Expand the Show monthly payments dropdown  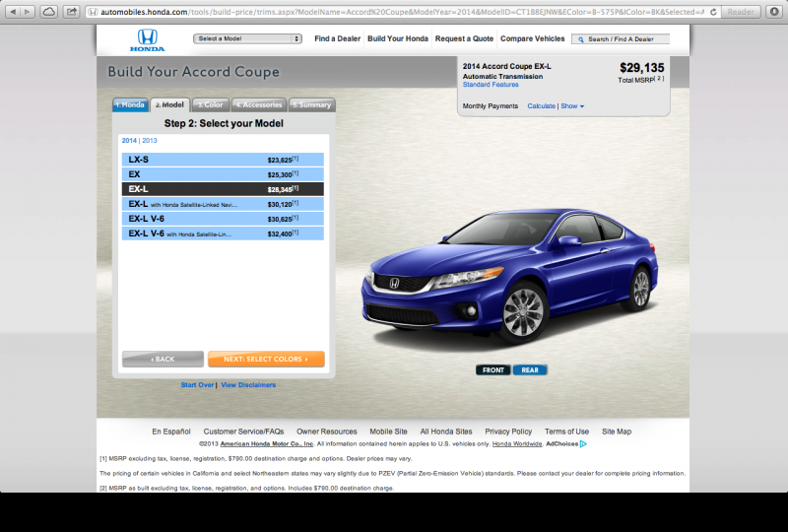click(572, 106)
